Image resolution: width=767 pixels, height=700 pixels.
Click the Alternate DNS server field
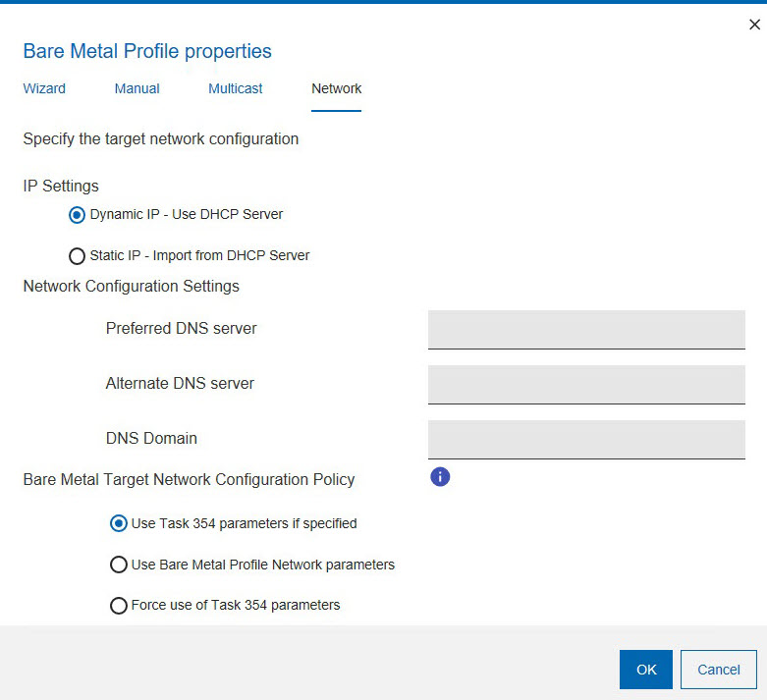tap(586, 385)
